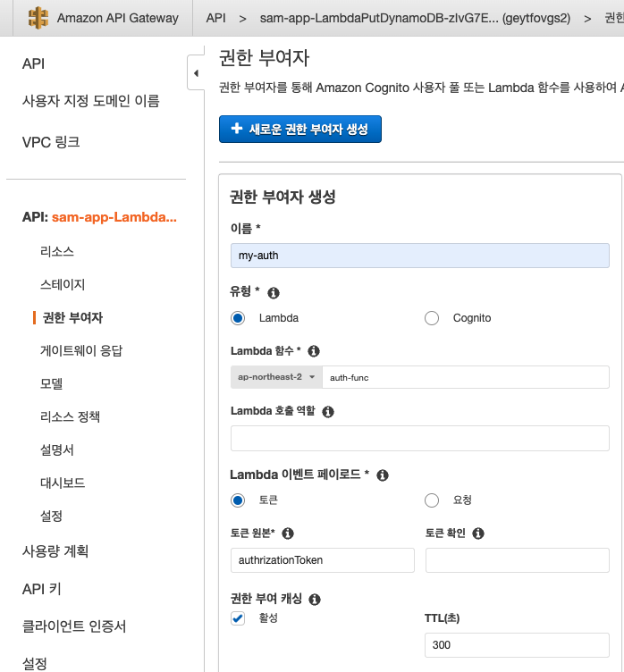Screen dimensions: 624x672
Task: Collapse the sidebar with the arrow handle
Action: click(196, 73)
